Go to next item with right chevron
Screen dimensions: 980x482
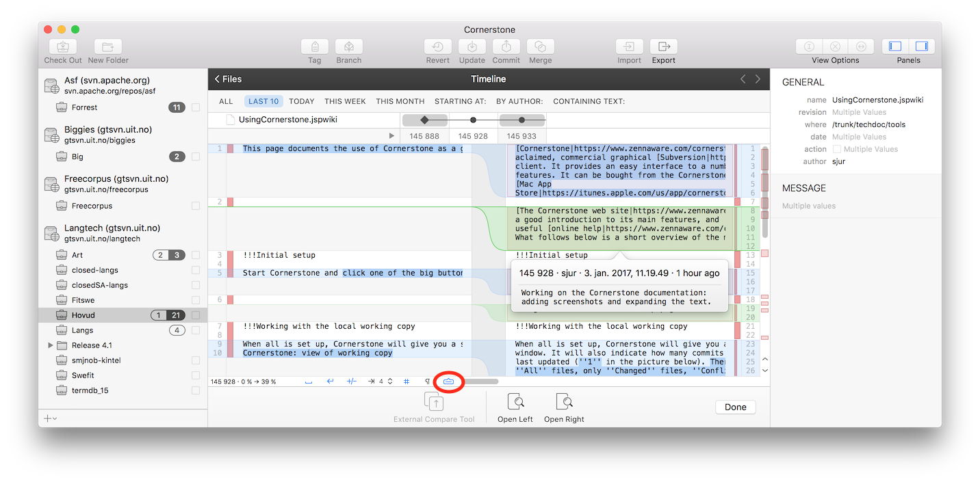[x=758, y=79]
